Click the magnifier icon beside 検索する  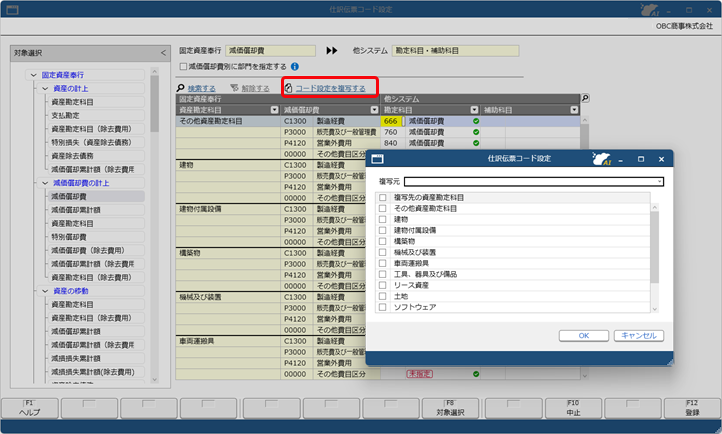pos(180,88)
